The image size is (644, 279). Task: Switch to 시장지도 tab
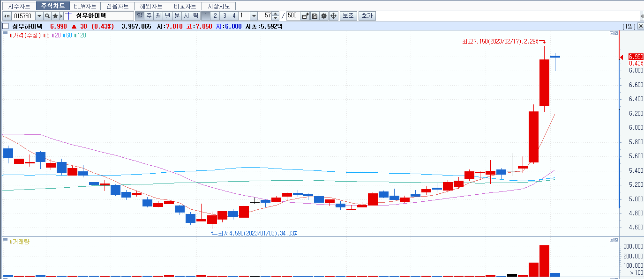coord(218,6)
